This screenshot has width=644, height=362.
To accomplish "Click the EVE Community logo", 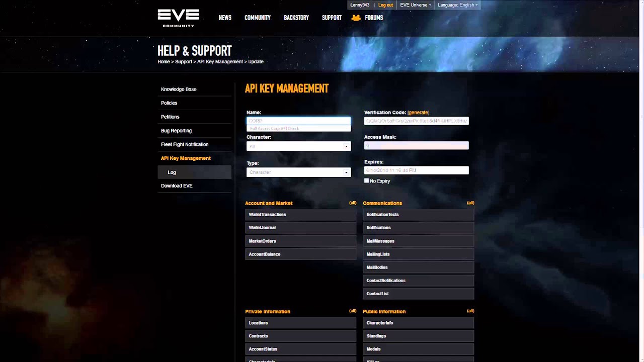I will point(178,18).
